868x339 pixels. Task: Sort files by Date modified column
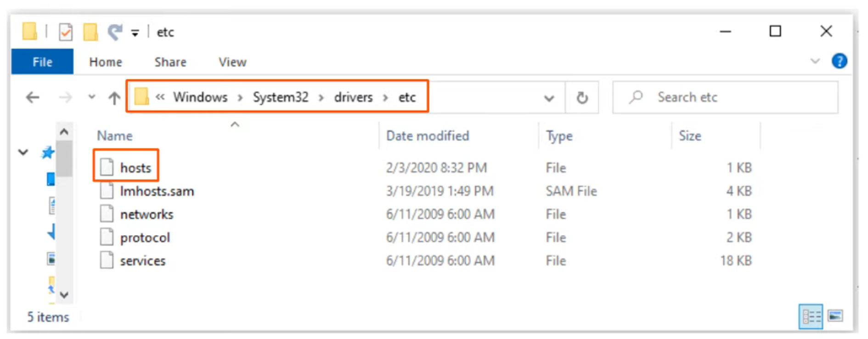[427, 136]
